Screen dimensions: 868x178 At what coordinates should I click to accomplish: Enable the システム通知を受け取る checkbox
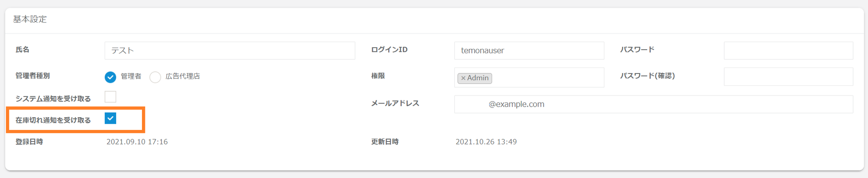click(110, 97)
